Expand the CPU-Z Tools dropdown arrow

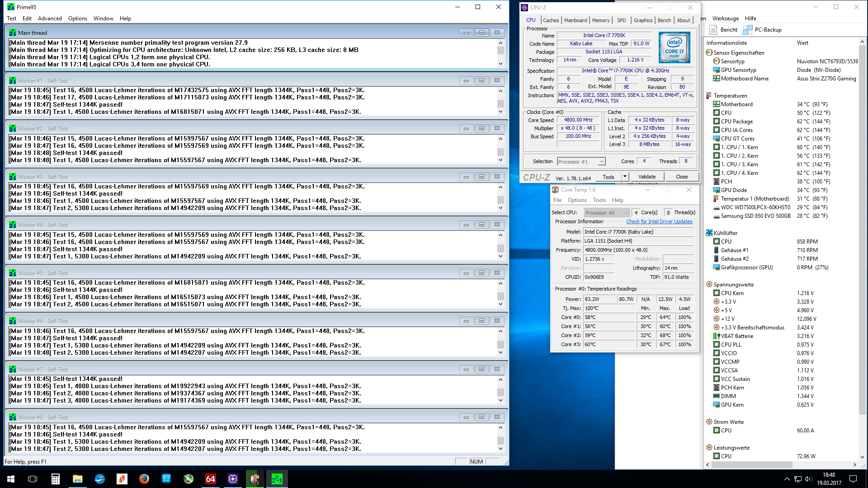click(x=625, y=177)
